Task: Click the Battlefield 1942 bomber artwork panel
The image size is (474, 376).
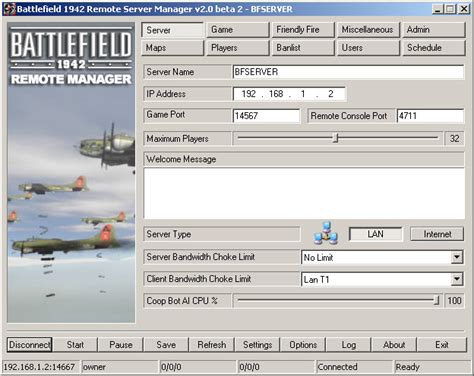Action: (x=71, y=173)
